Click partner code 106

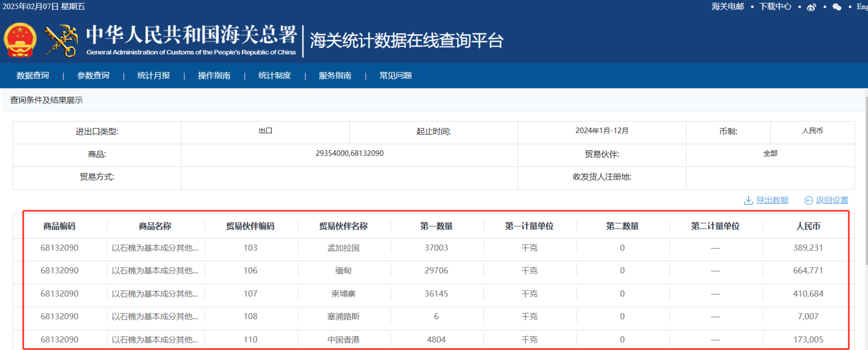[251, 271]
